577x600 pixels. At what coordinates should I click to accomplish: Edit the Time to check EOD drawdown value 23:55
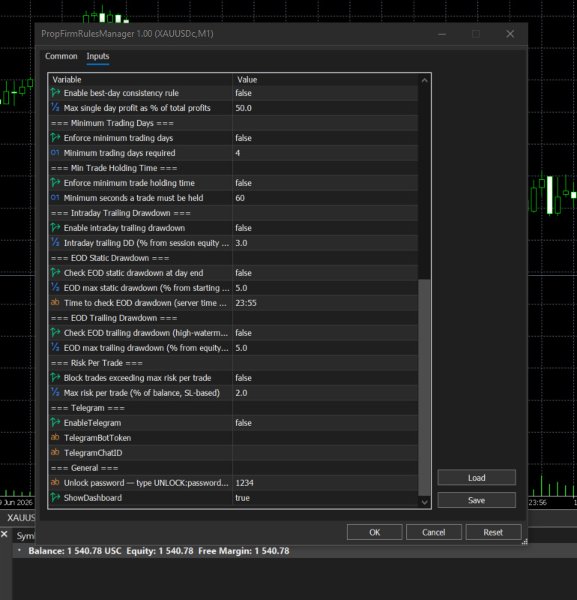325,303
